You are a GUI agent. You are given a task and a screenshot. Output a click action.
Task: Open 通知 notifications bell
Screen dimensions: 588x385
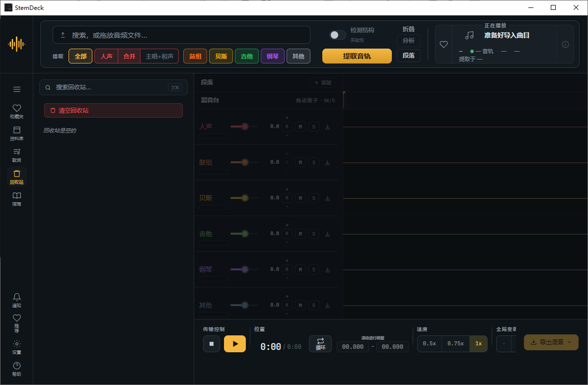point(16,300)
